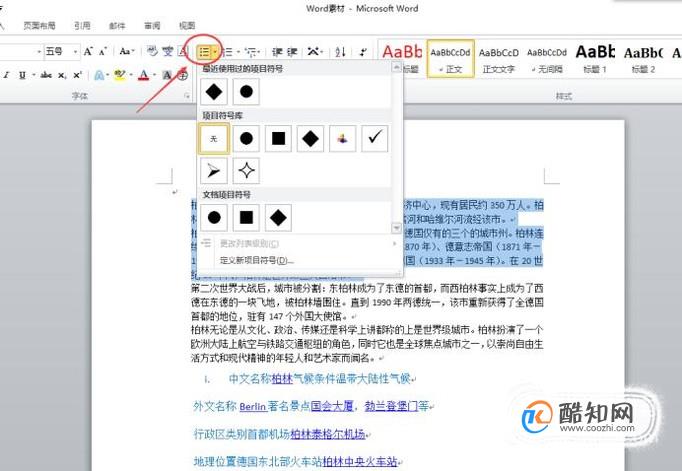Apply the 正文文字 style
682x471 pixels.
click(x=499, y=59)
